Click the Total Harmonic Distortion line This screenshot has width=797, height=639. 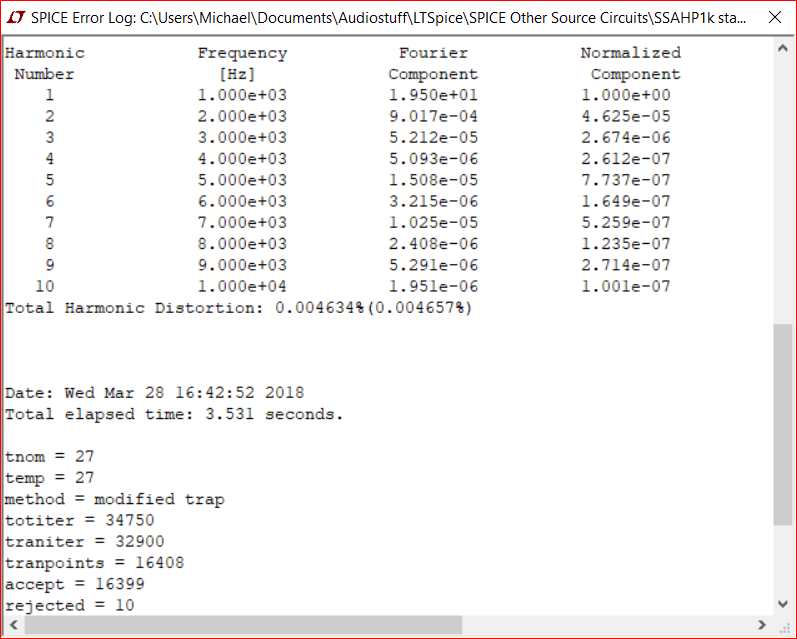(x=238, y=308)
